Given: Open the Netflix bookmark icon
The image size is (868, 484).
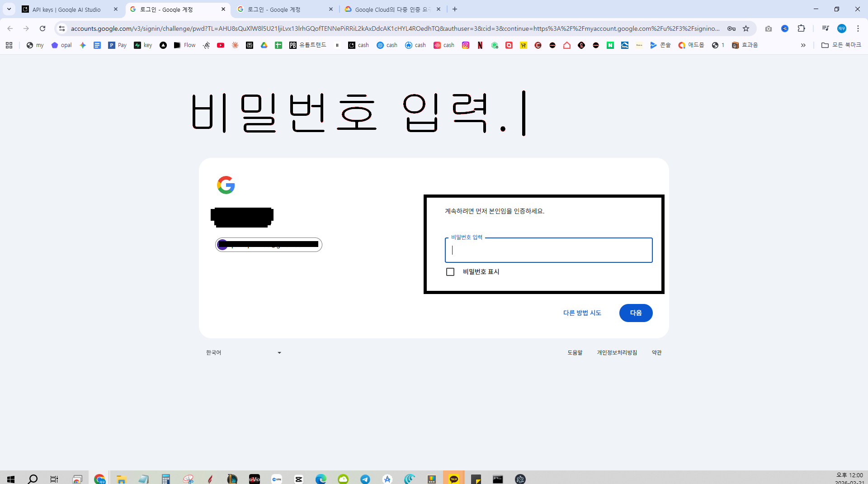Looking at the screenshot, I should [480, 45].
